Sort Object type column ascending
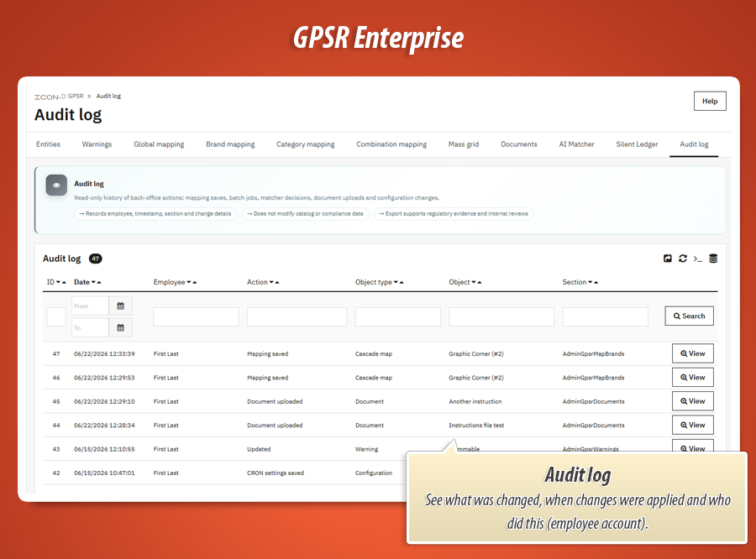756x559 pixels. pyautogui.click(x=402, y=282)
